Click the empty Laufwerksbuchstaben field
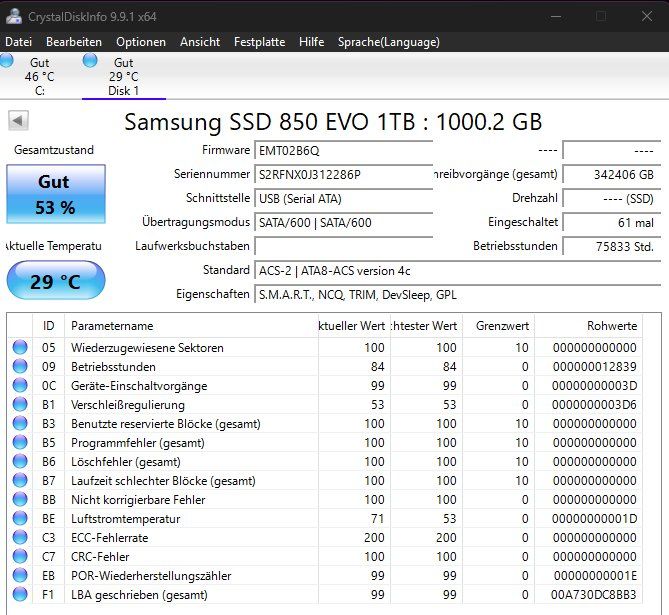 (343, 246)
